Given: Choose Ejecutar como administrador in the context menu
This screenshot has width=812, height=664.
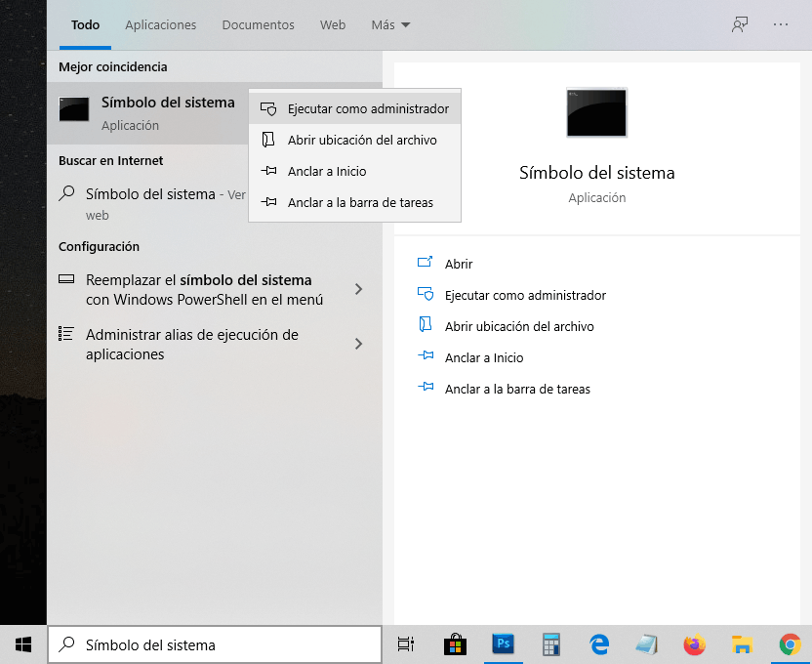Looking at the screenshot, I should (x=354, y=108).
